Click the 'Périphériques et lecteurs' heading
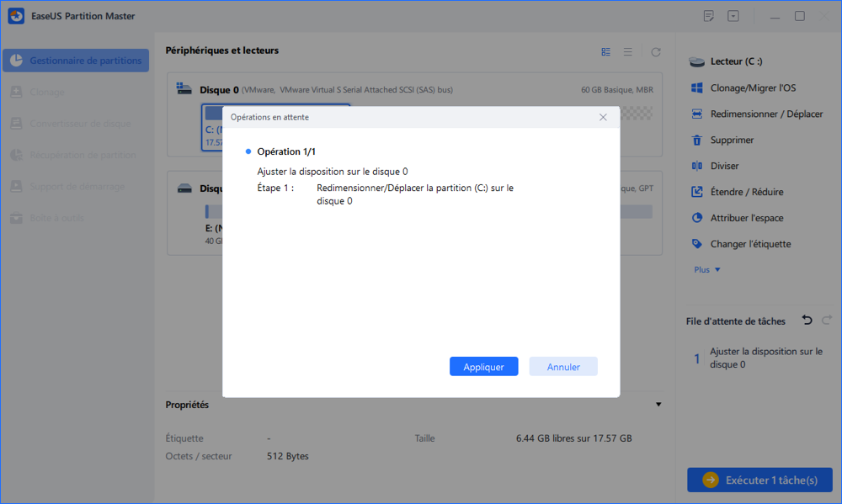The width and height of the screenshot is (842, 504). click(x=221, y=50)
